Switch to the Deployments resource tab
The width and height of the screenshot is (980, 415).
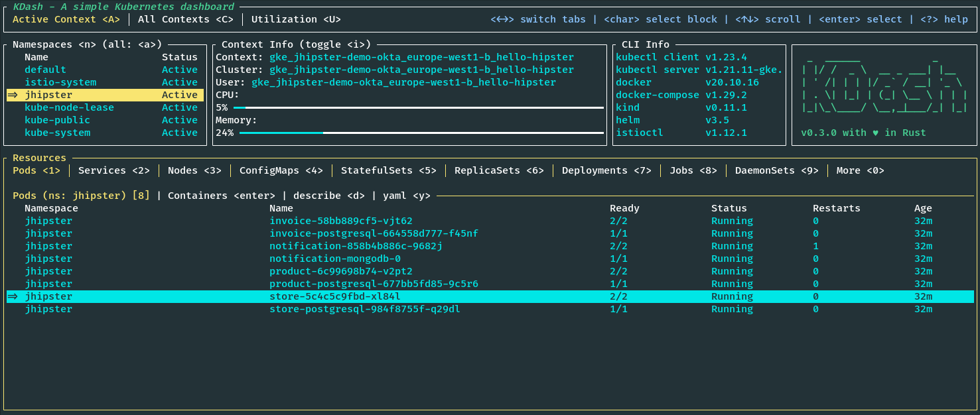click(606, 170)
